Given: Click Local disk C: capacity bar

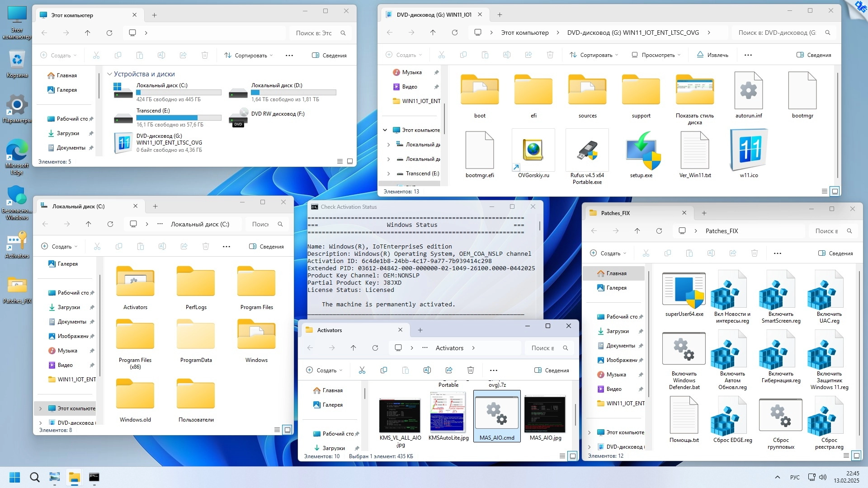Looking at the screenshot, I should click(x=179, y=92).
